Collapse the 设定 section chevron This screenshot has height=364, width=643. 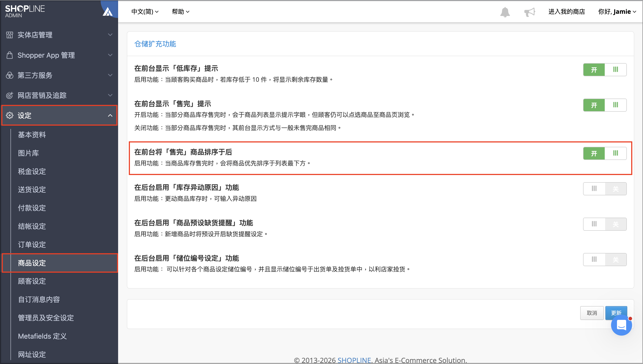(110, 115)
